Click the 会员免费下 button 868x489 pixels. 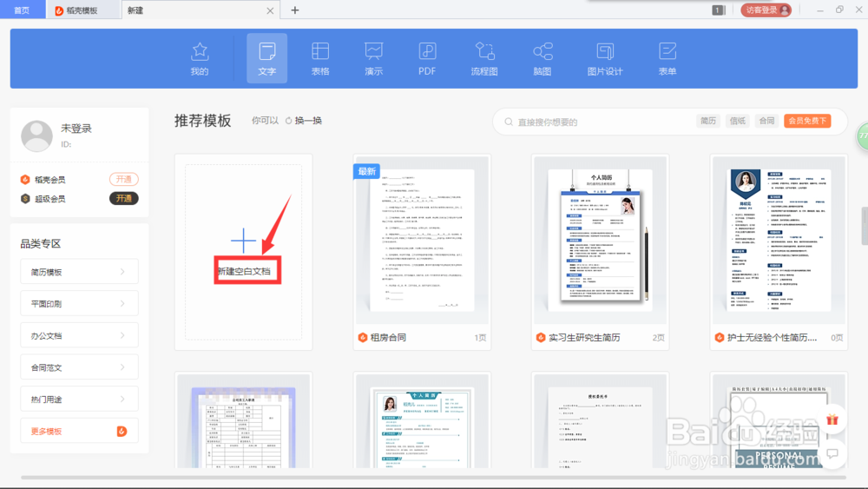(807, 121)
